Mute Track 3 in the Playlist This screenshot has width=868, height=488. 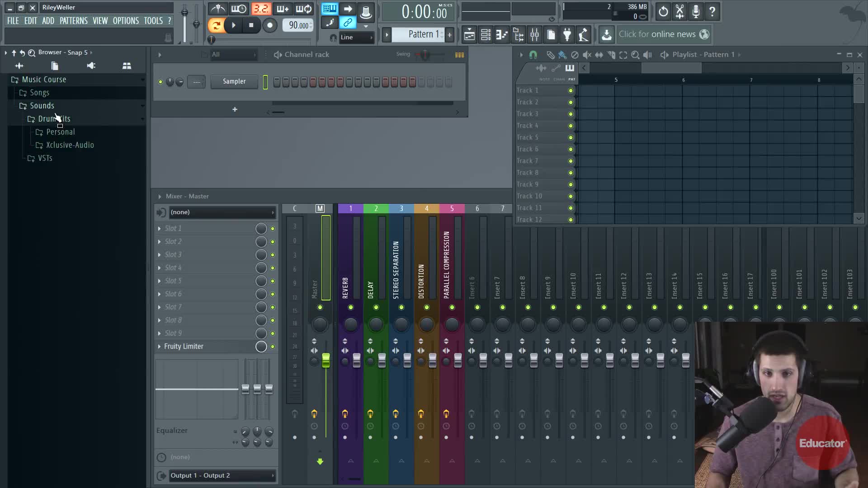point(571,114)
